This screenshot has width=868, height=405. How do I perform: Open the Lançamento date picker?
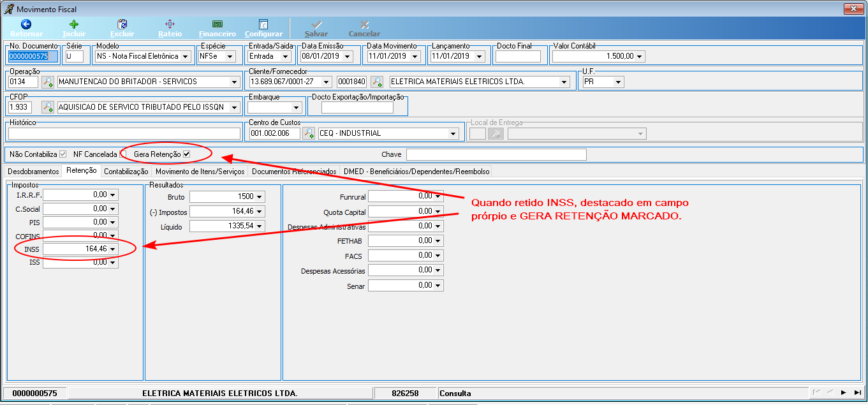tap(479, 56)
